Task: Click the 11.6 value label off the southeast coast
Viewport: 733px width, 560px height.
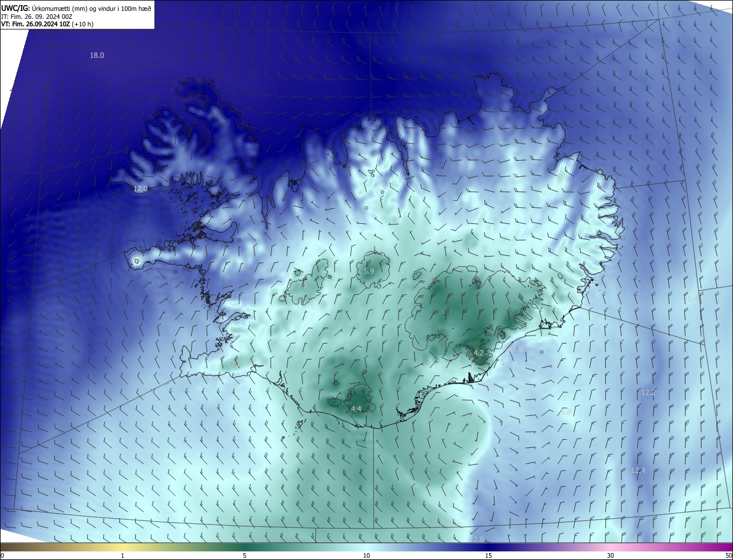Action: click(516, 349)
